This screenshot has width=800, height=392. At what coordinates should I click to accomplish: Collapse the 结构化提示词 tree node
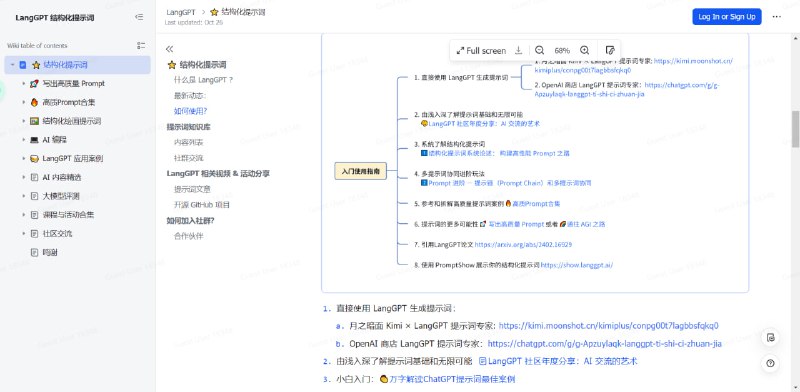12,65
